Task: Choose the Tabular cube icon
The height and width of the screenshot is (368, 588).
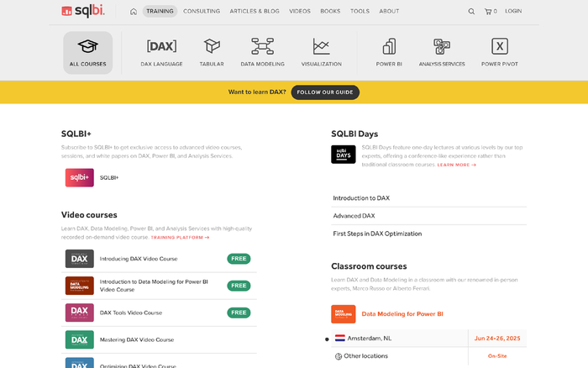Action: [x=212, y=46]
